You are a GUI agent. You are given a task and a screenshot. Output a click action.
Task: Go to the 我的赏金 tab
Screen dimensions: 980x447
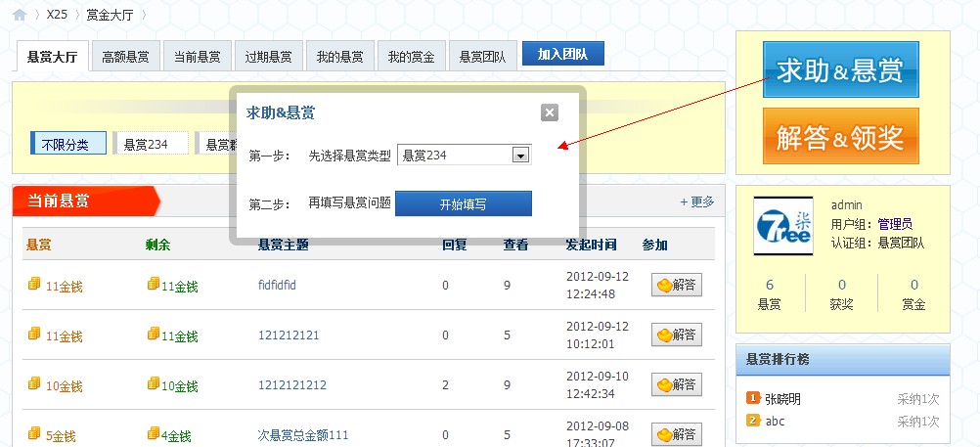(411, 57)
